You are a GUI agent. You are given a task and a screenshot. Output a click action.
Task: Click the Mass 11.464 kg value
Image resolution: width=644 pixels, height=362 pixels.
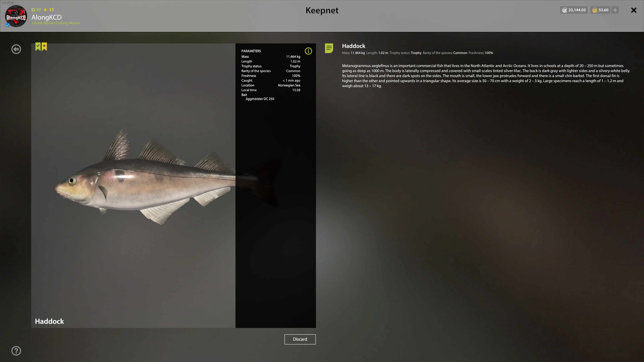[x=293, y=57]
